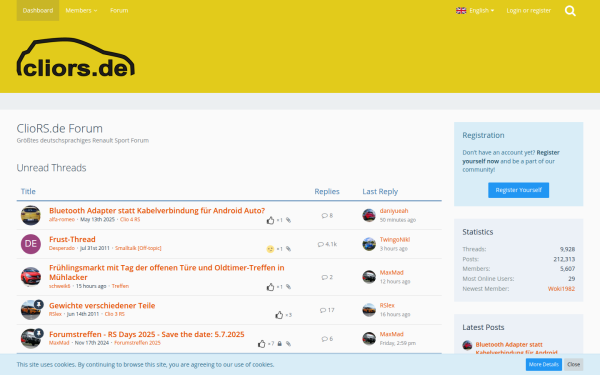Open the search magnifier icon

(x=570, y=11)
